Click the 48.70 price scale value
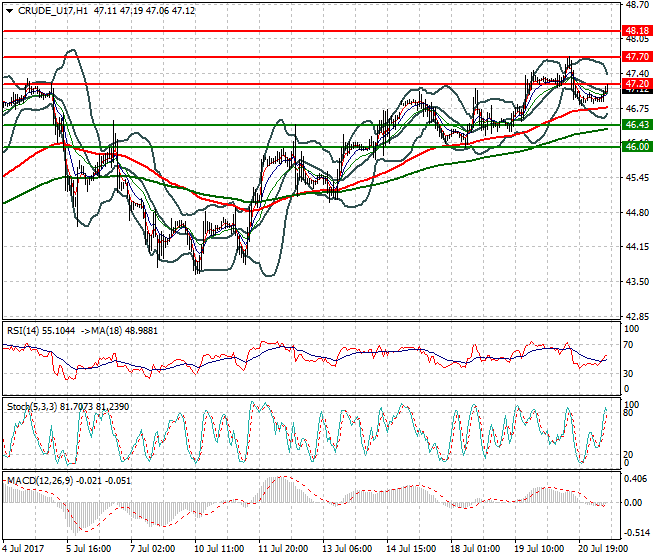Image resolution: width=660 pixels, height=560 pixels. pyautogui.click(x=637, y=5)
